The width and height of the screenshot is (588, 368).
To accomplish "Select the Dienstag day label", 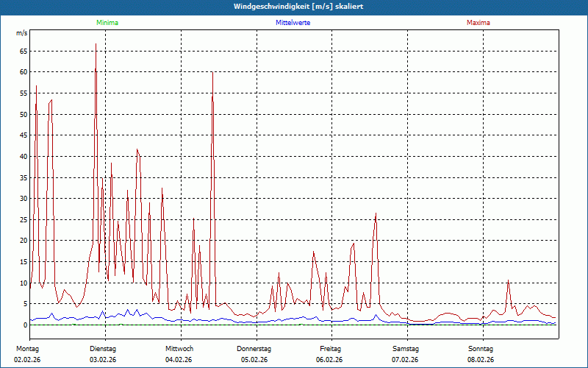I will pos(103,348).
